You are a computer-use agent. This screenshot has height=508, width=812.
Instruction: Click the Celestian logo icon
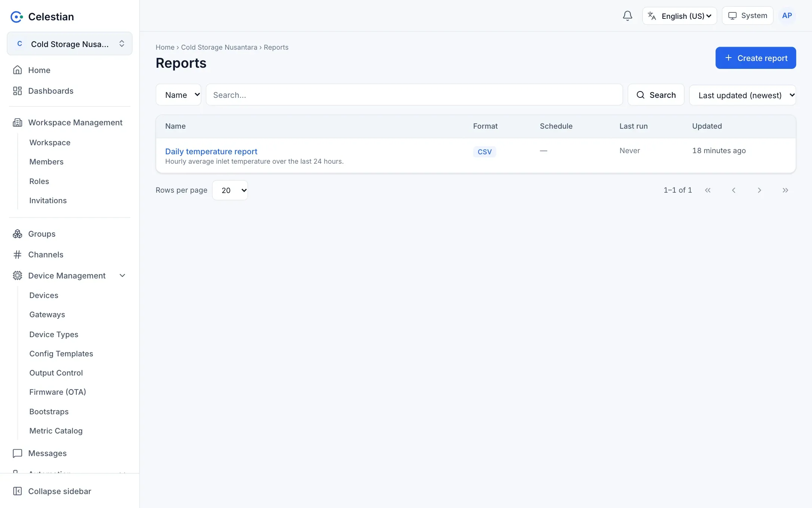coord(17,17)
